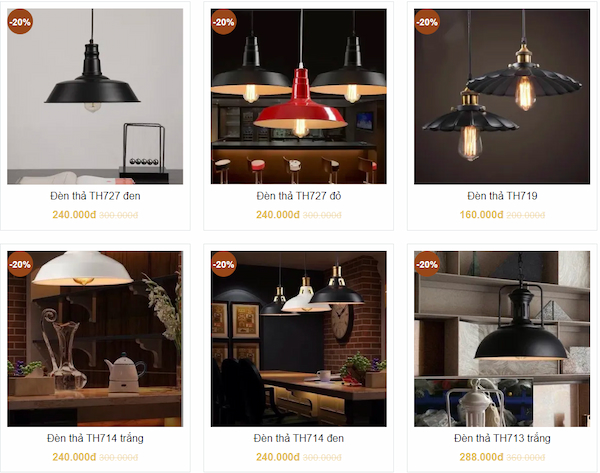
Task: Select the Đèn thả TH713 trắng title
Action: pyautogui.click(x=502, y=438)
